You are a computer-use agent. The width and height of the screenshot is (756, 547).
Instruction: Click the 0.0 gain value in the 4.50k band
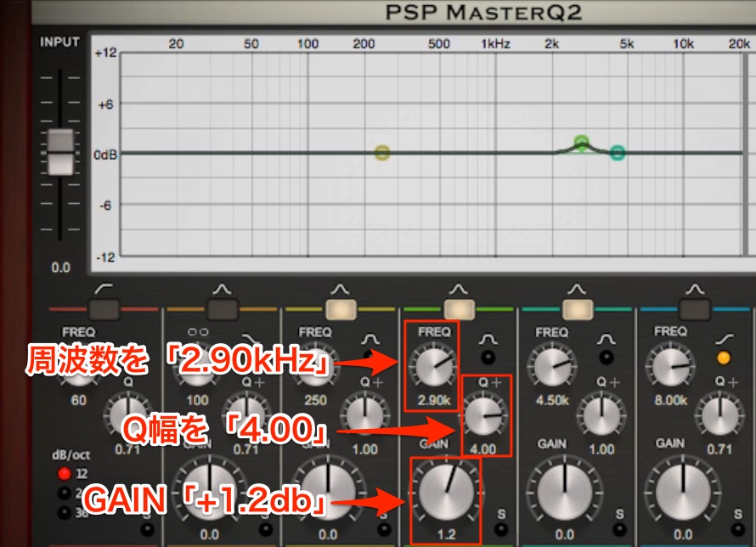point(565,534)
